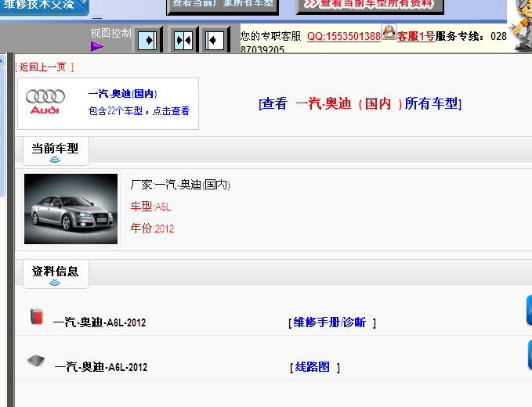Click the 年份:2012 text

[152, 229]
